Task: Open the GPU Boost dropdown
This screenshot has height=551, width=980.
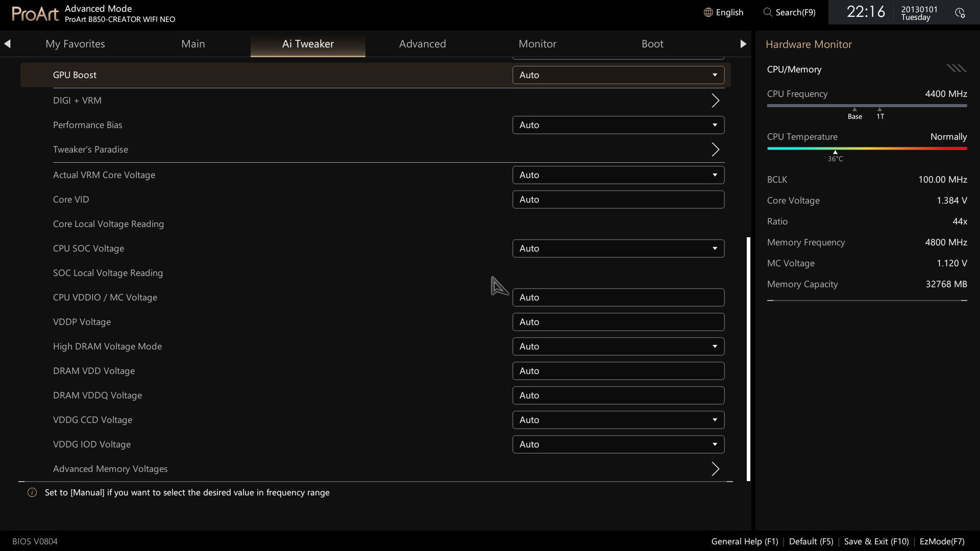Action: (618, 75)
